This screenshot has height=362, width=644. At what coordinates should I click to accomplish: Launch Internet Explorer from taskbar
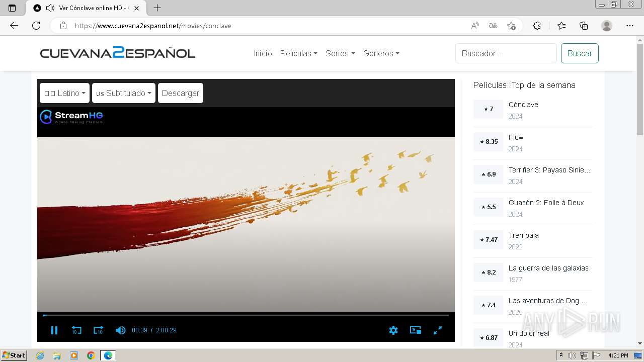point(40,355)
